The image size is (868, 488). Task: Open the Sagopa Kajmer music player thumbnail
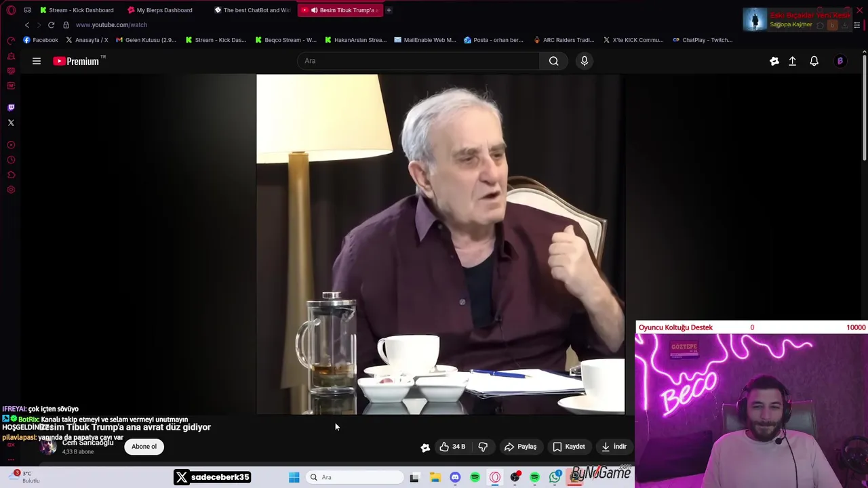coord(755,20)
